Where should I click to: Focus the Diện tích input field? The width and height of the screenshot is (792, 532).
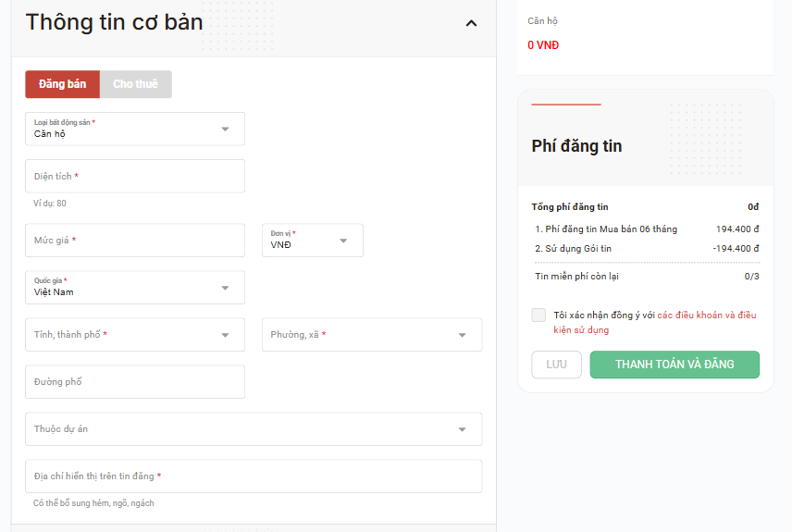point(135,176)
